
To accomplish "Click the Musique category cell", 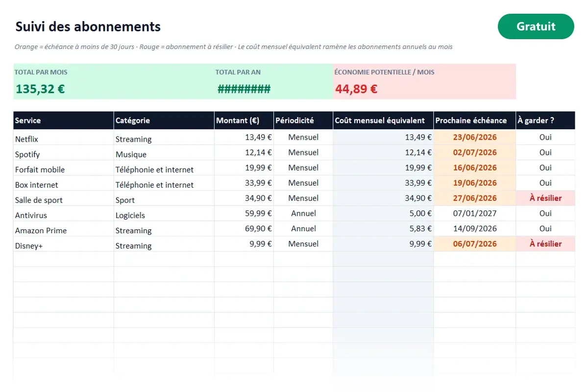I will 164,153.
